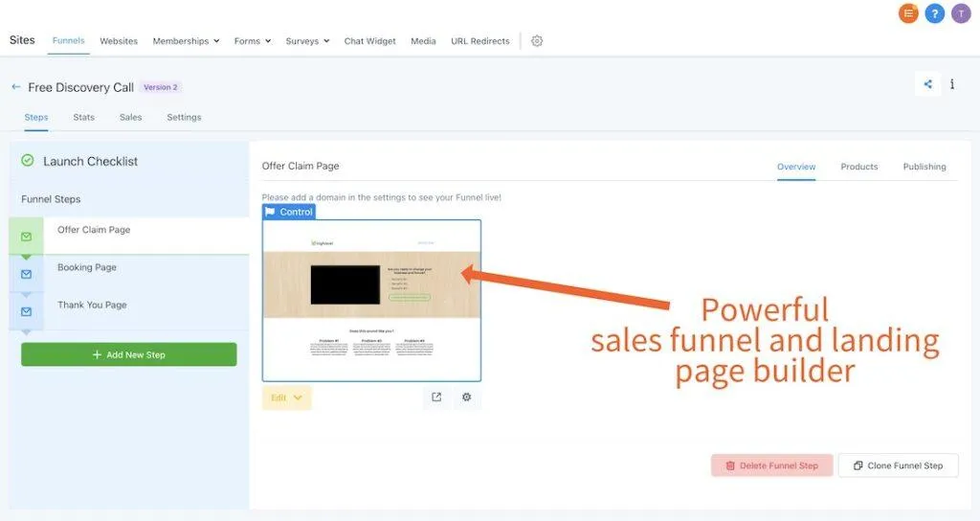980x521 pixels.
Task: Switch to the Funnels section
Action: (x=68, y=40)
